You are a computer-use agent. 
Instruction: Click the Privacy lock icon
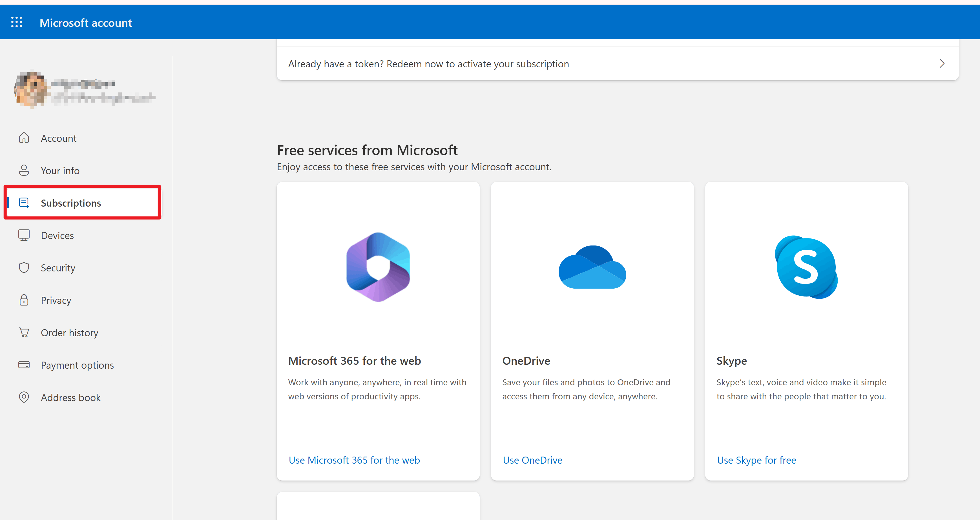[x=24, y=300]
